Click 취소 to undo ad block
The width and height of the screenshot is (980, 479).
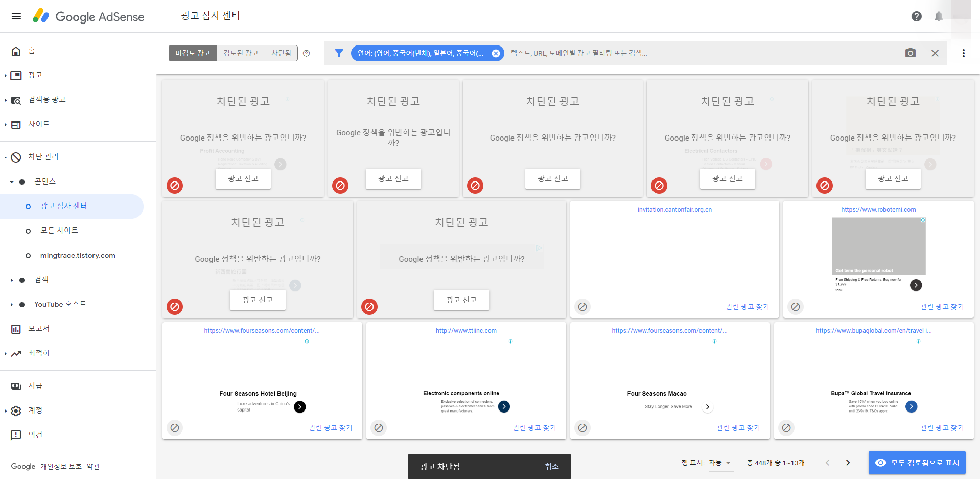click(552, 467)
